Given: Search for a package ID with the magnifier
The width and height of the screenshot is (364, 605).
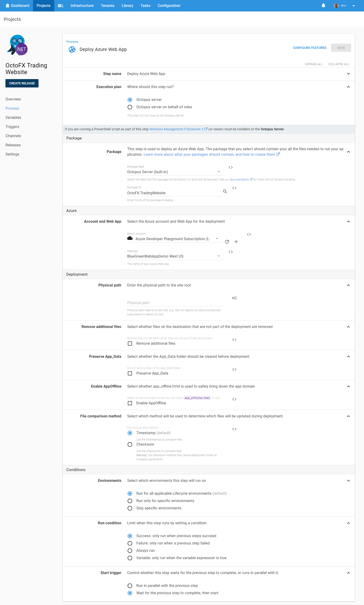Looking at the screenshot, I should (225, 191).
